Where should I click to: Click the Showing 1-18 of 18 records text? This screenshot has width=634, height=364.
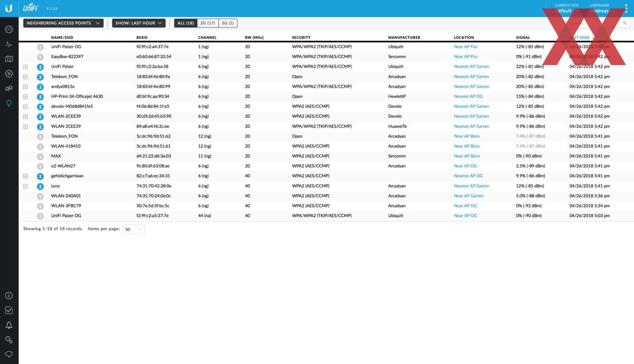[53, 229]
